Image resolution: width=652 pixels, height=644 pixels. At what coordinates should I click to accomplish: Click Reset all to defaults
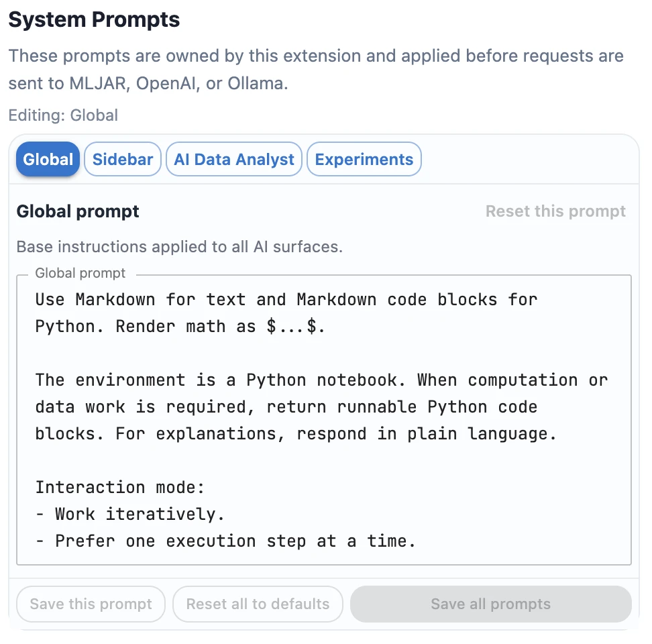point(258,604)
